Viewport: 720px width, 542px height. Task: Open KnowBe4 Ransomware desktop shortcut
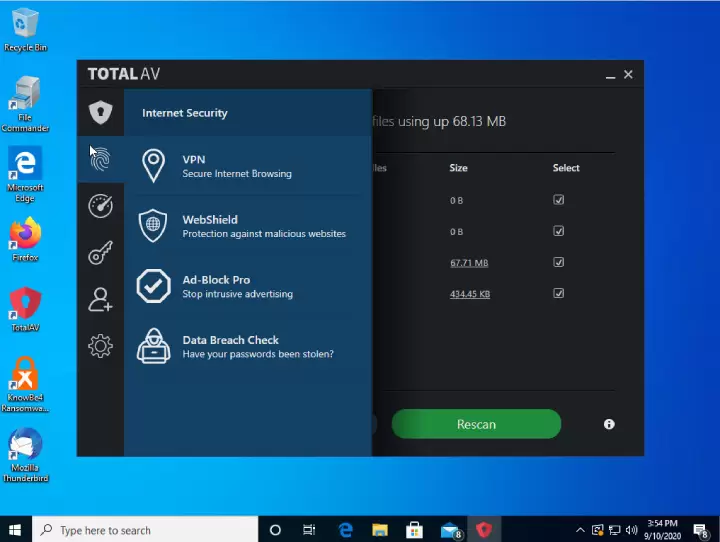tap(25, 385)
